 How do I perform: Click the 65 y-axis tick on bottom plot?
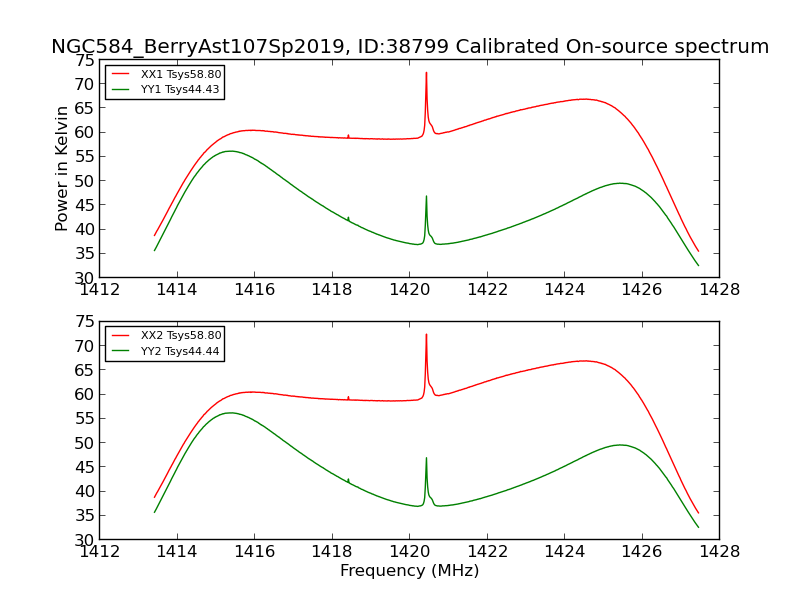85,370
